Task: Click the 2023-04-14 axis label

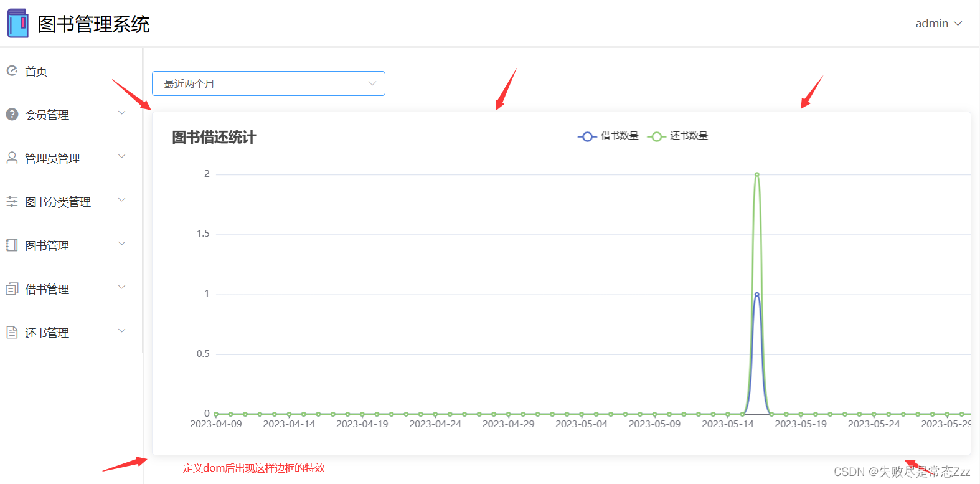Action: (289, 424)
